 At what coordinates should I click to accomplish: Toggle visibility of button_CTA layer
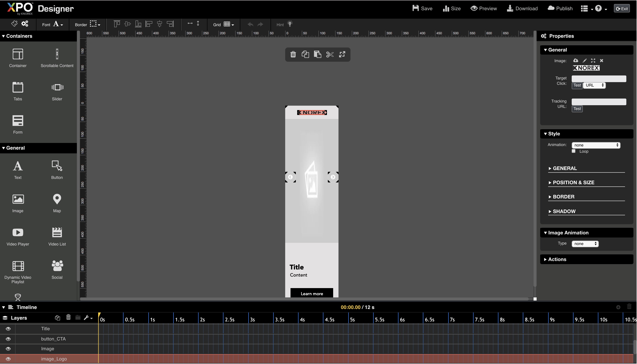[x=8, y=339]
